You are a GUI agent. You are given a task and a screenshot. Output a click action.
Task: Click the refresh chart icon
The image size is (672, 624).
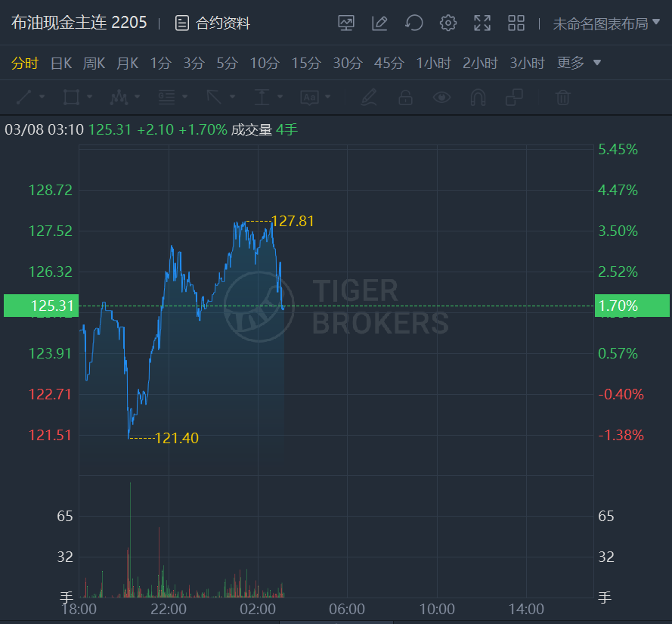click(x=414, y=23)
